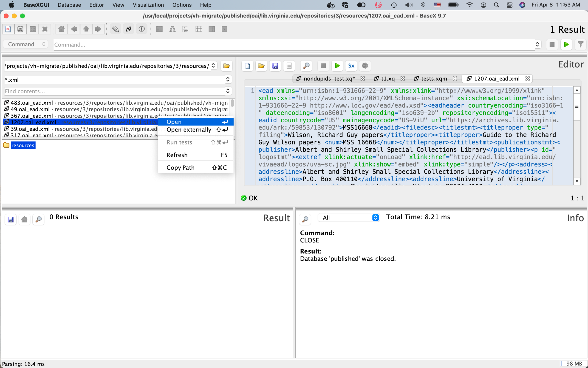
Task: Toggle the Folder visualization icon
Action: [x=185, y=29]
